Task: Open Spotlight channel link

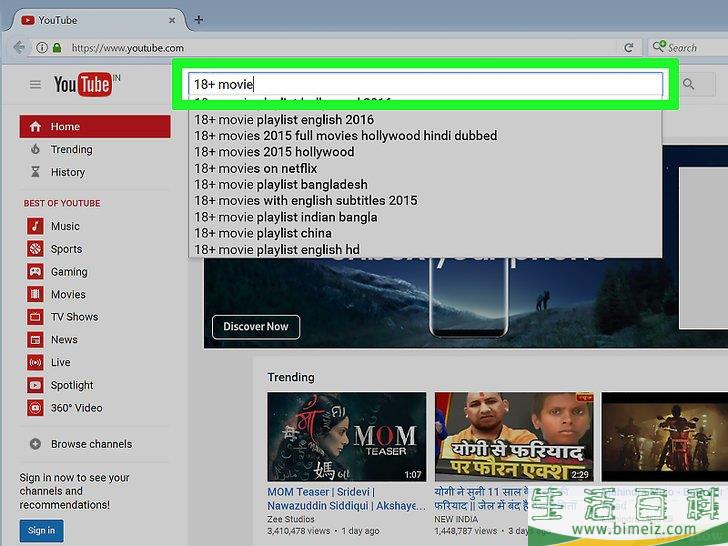Action: 72,385
